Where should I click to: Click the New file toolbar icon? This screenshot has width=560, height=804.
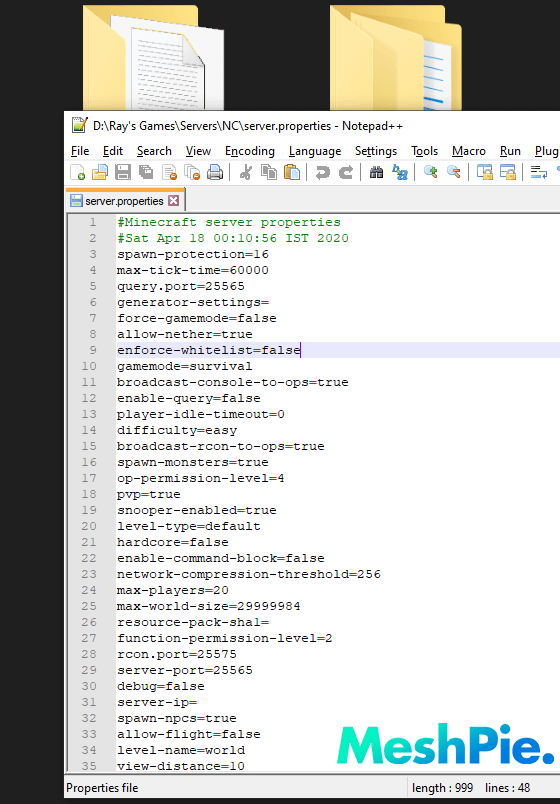(x=77, y=172)
